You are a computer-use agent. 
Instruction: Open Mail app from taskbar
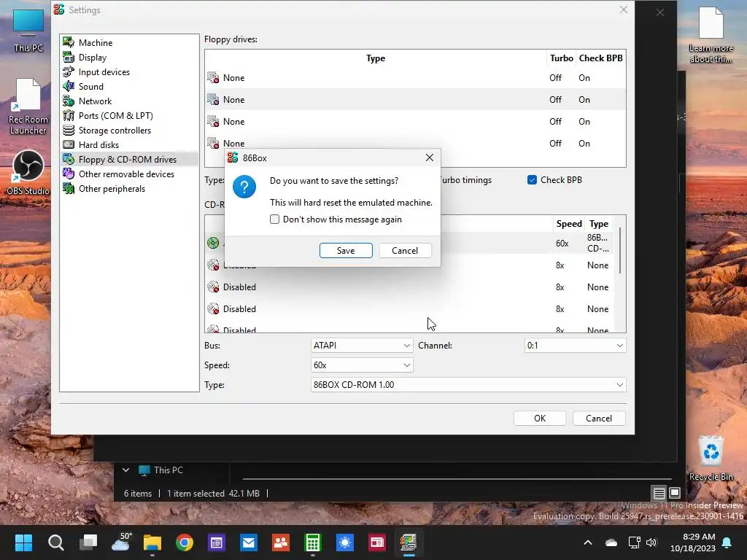pos(249,542)
